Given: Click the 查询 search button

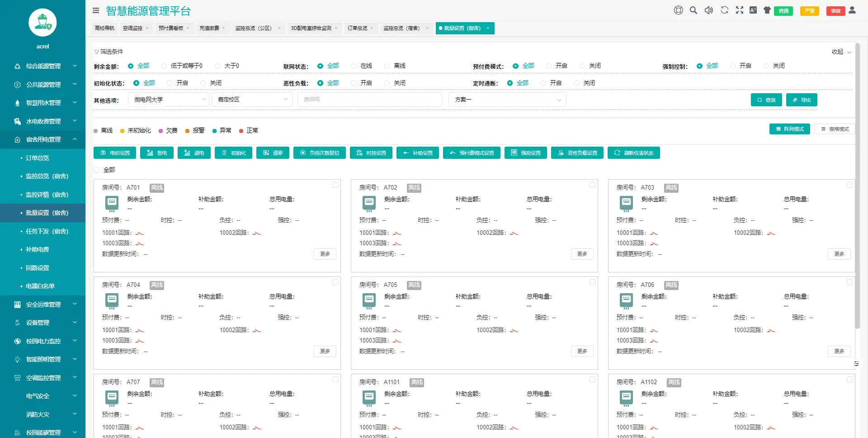Looking at the screenshot, I should 766,100.
